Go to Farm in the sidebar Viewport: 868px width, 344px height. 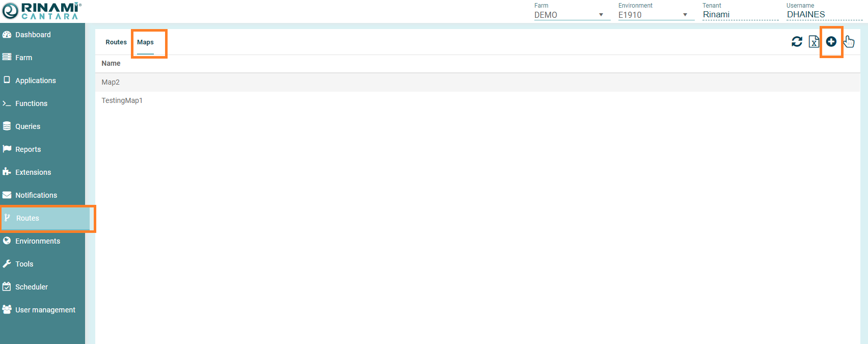pos(23,58)
